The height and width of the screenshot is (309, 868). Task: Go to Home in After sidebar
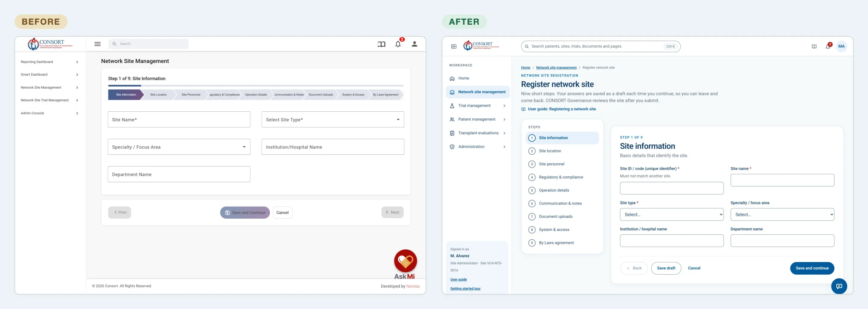coord(477,78)
